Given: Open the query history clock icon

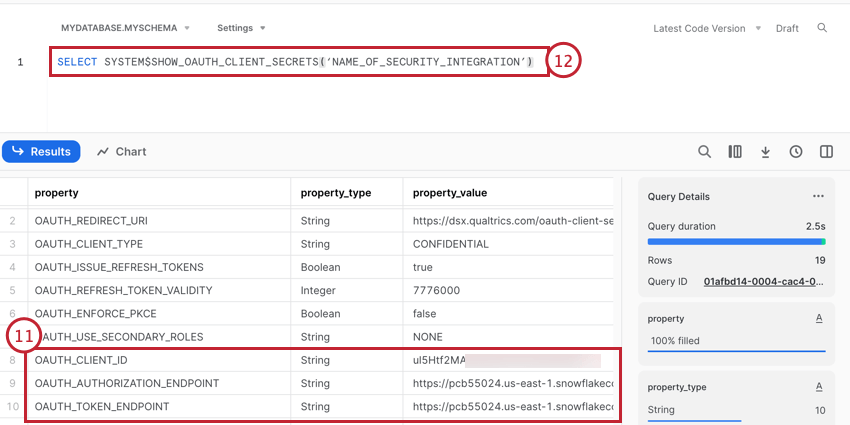Looking at the screenshot, I should [796, 152].
